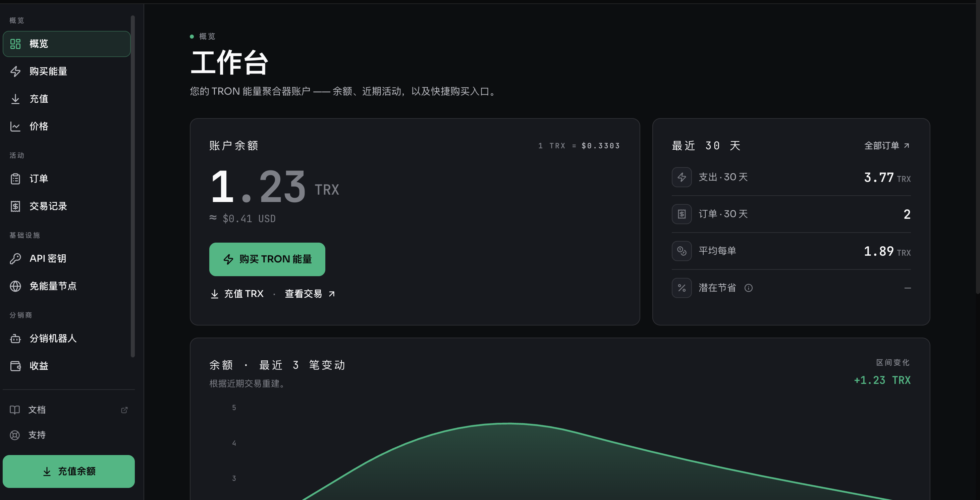Open 分销机器人 page

tap(67, 338)
